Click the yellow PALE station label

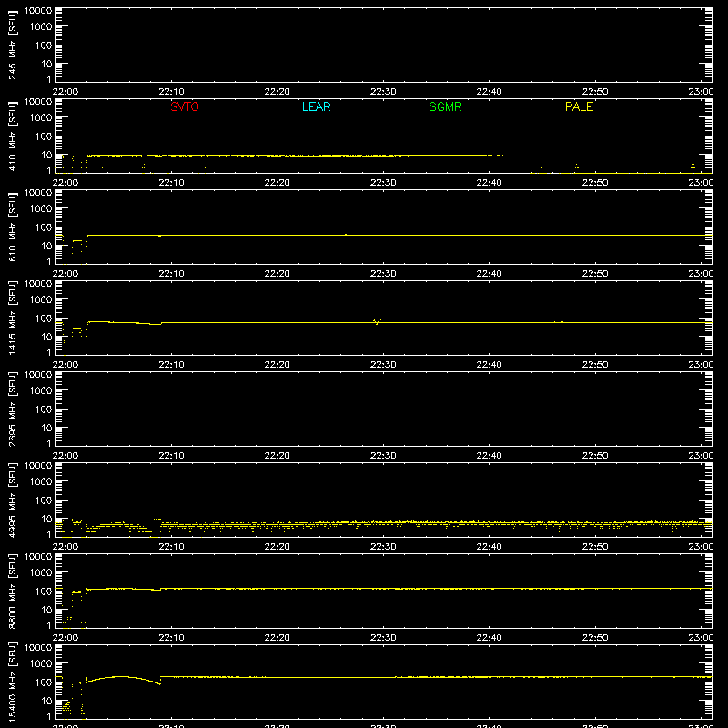579,106
